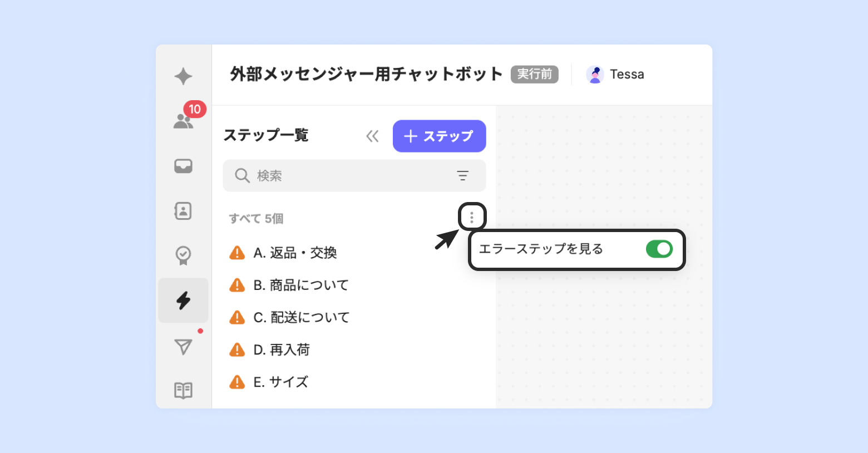868x453 pixels.
Task: Open the paper plane marketing icon
Action: [183, 347]
